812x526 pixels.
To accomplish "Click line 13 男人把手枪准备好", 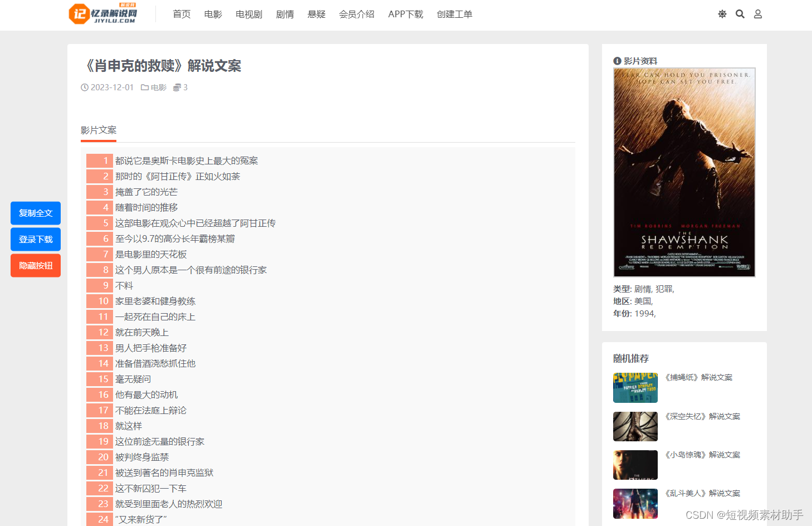I will 151,348.
